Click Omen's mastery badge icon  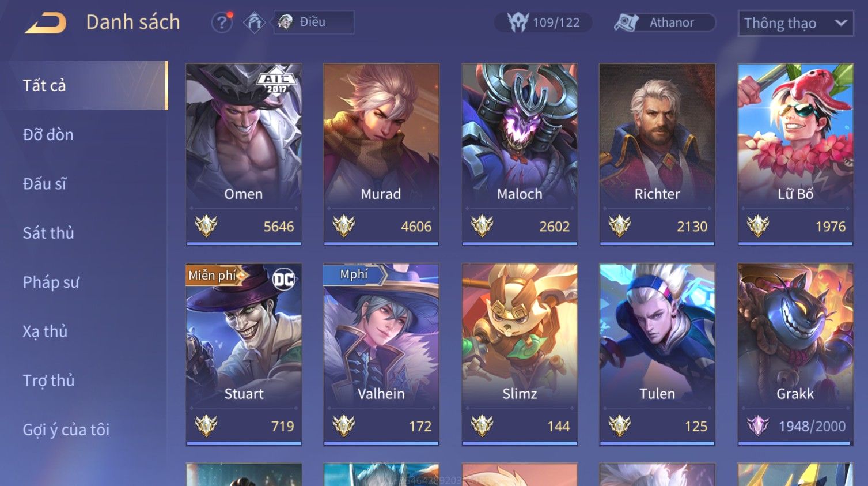click(x=206, y=226)
